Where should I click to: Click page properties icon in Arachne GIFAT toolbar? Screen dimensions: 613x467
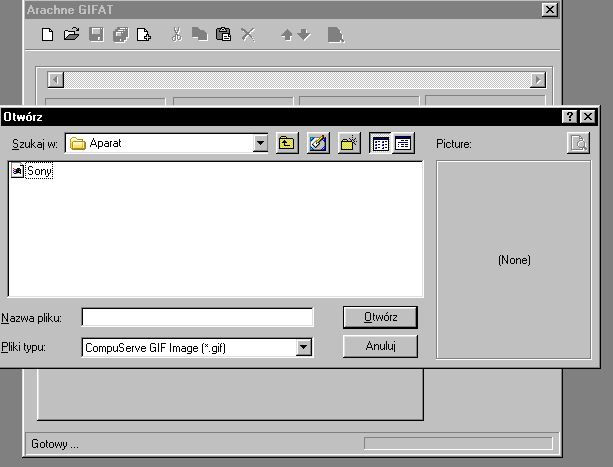click(x=336, y=35)
